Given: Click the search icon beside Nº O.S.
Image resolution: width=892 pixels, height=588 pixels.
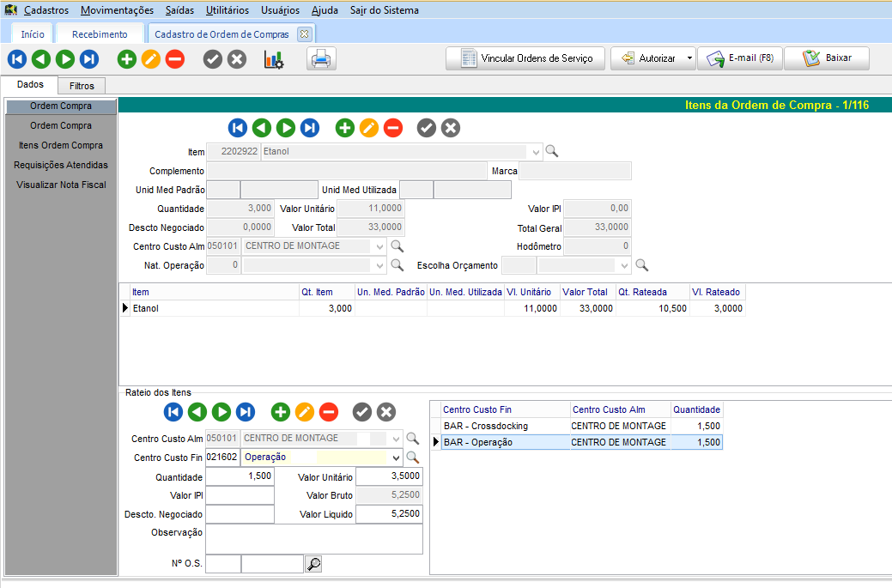Looking at the screenshot, I should 314,564.
